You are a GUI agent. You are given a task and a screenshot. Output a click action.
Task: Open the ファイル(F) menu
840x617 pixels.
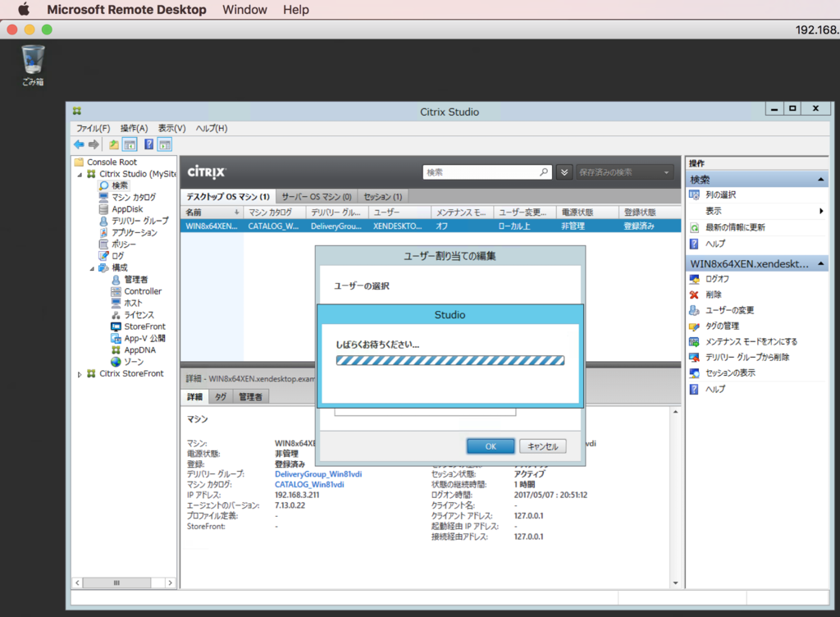coord(93,129)
